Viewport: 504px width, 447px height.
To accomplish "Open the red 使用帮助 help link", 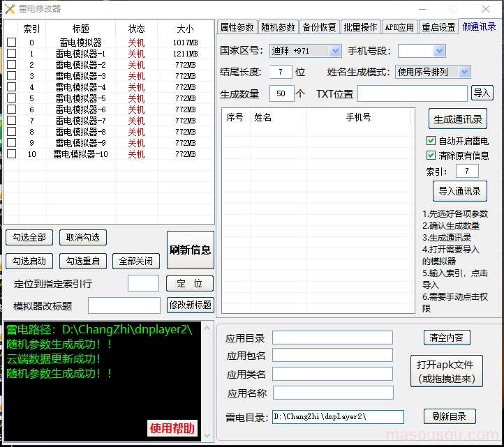I will point(172,428).
